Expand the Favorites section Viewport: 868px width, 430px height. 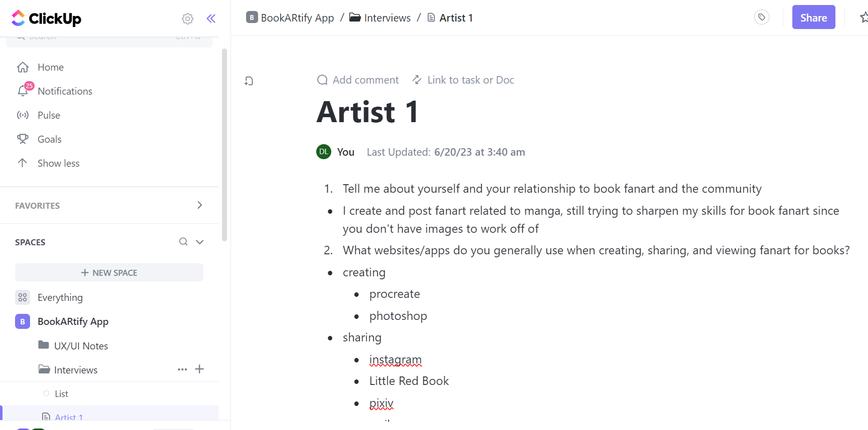click(199, 205)
